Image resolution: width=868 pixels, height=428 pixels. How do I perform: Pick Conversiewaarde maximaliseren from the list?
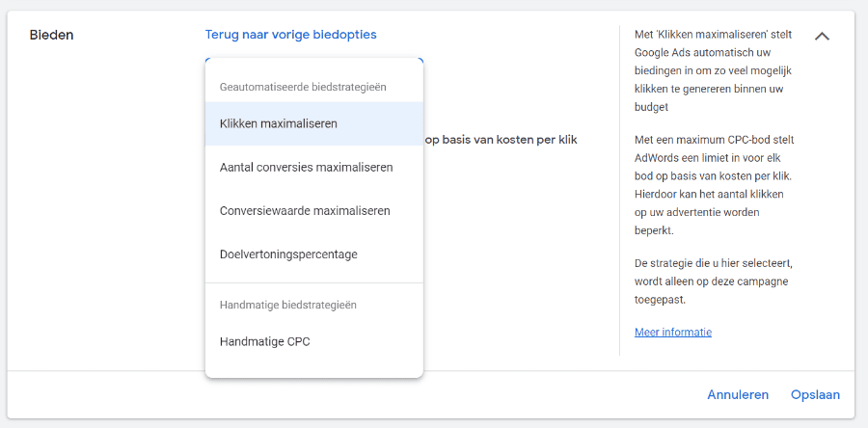click(313, 211)
